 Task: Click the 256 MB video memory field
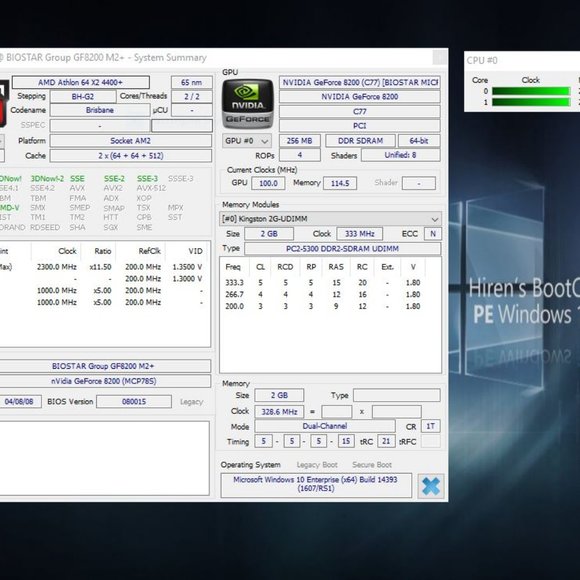coord(300,141)
